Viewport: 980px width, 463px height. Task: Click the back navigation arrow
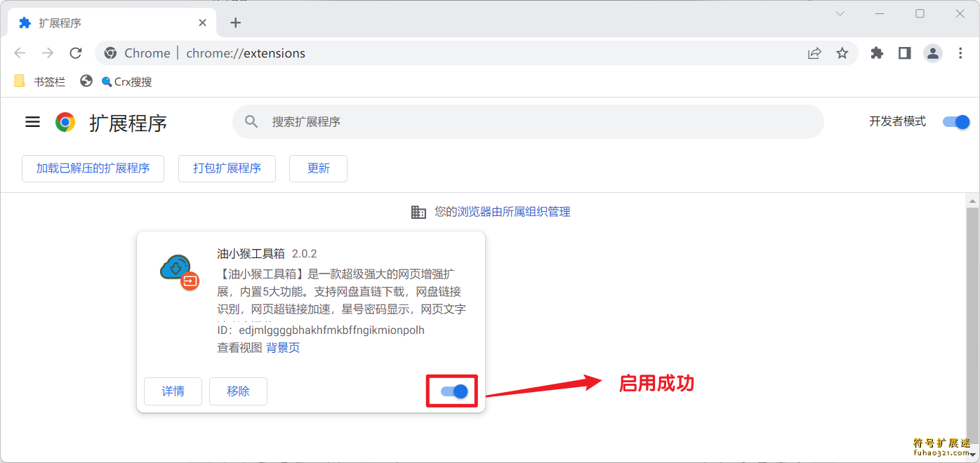20,53
